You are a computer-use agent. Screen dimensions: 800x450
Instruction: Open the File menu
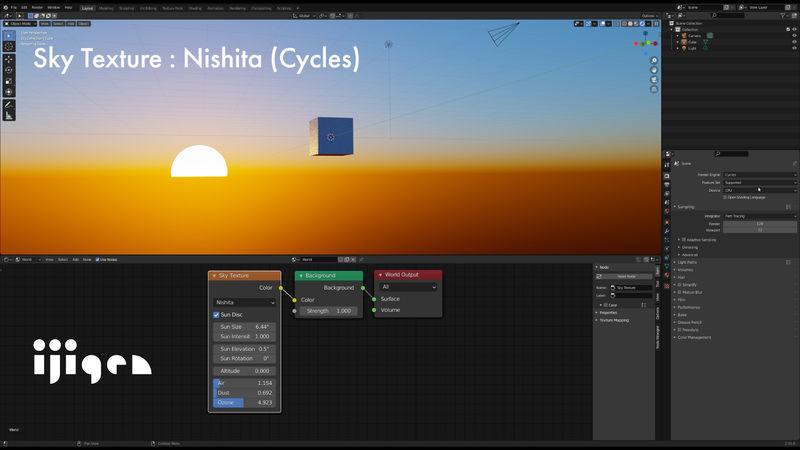[x=14, y=8]
